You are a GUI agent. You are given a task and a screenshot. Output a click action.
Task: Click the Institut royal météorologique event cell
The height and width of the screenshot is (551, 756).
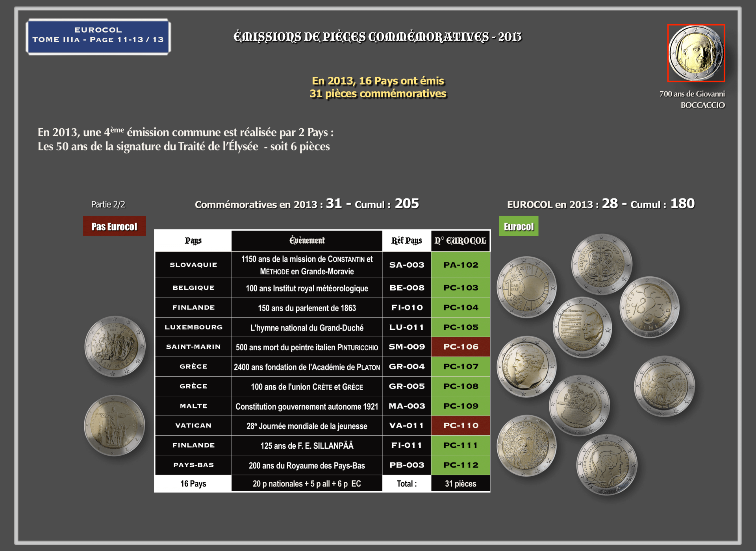(307, 288)
